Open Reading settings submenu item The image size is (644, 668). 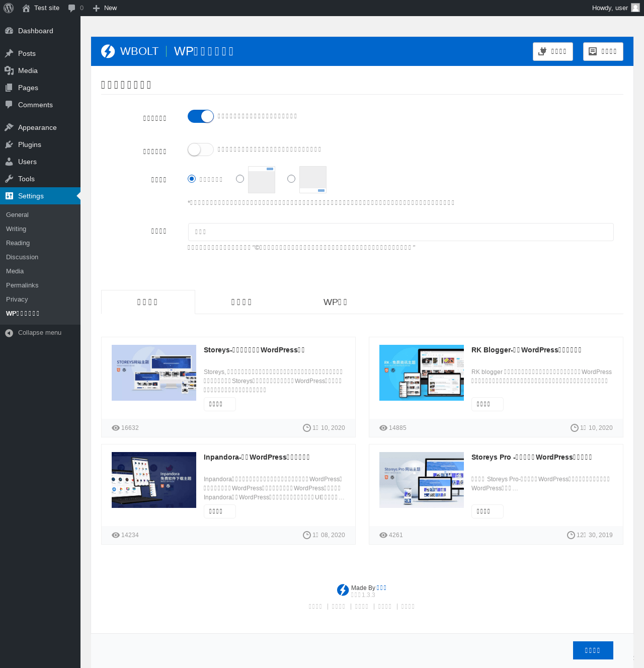coord(18,243)
